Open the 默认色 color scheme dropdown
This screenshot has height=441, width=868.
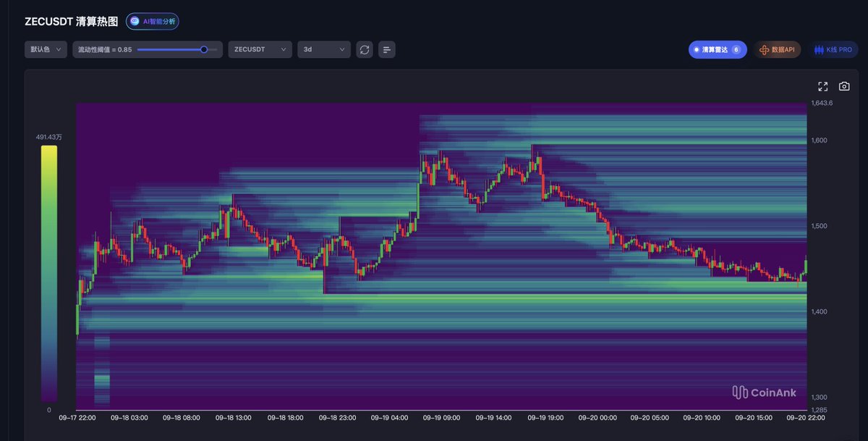[46, 49]
